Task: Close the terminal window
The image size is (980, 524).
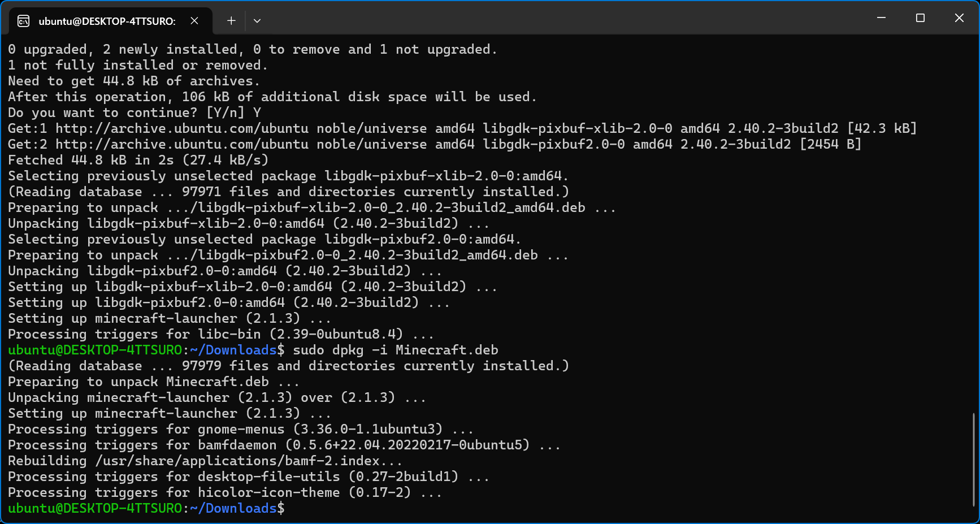Action: point(959,18)
